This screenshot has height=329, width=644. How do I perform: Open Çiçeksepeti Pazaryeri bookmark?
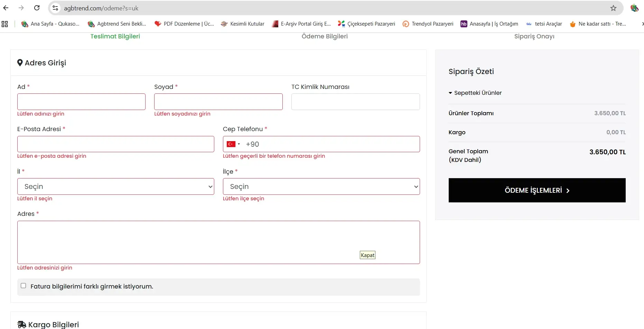366,24
